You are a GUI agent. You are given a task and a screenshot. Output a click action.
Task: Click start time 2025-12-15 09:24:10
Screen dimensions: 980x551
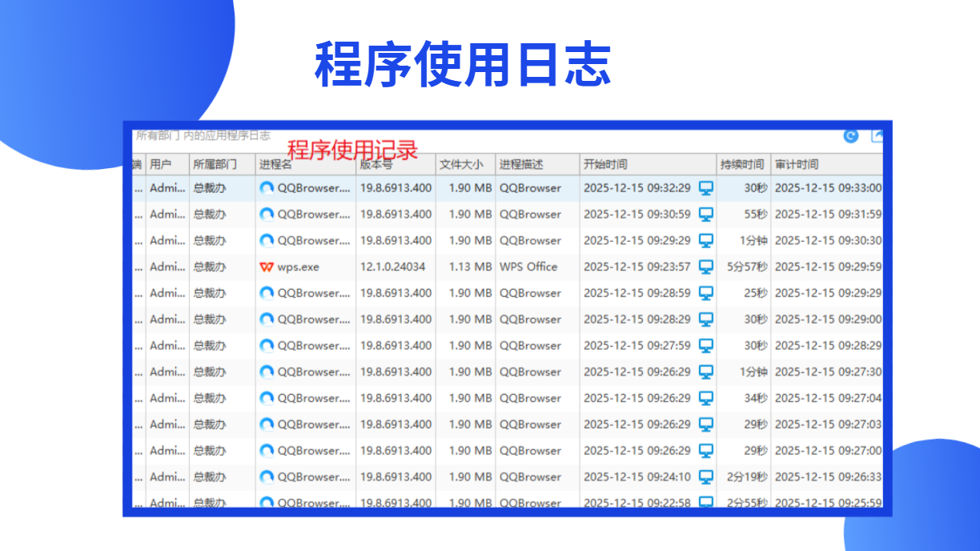click(637, 477)
